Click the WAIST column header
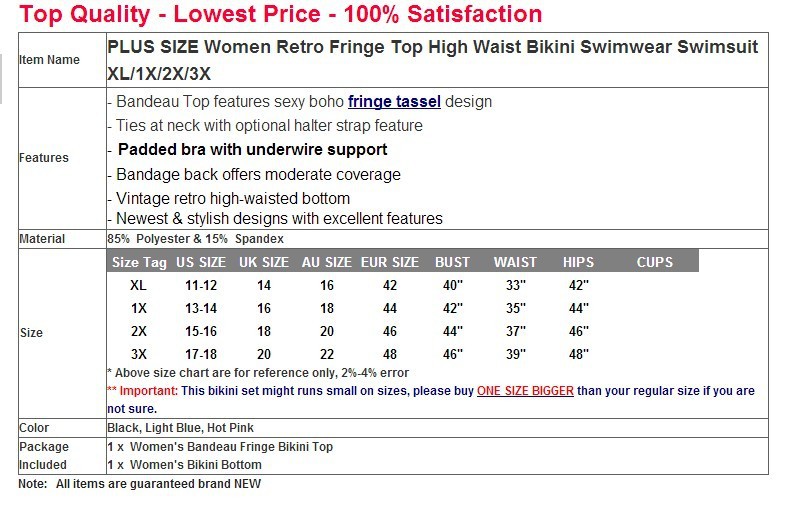The width and height of the screenshot is (786, 521). click(x=515, y=262)
